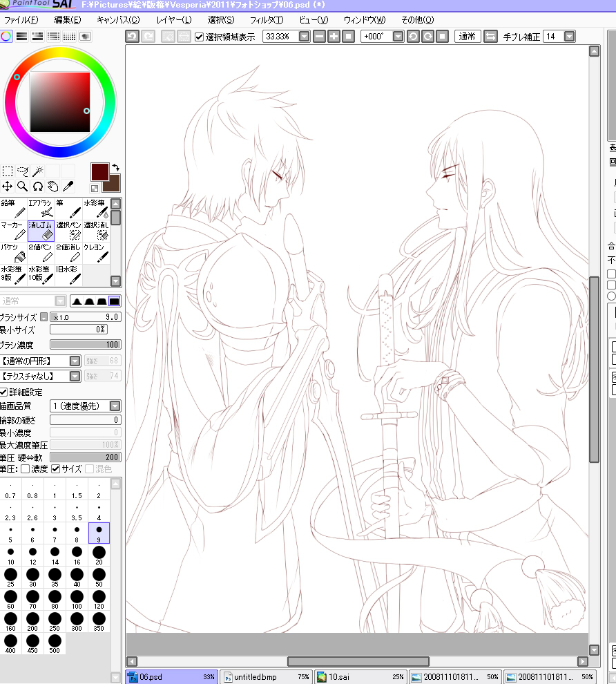The image size is (616, 684).
Task: Open the キャンバス(C) menu
Action: point(118,20)
